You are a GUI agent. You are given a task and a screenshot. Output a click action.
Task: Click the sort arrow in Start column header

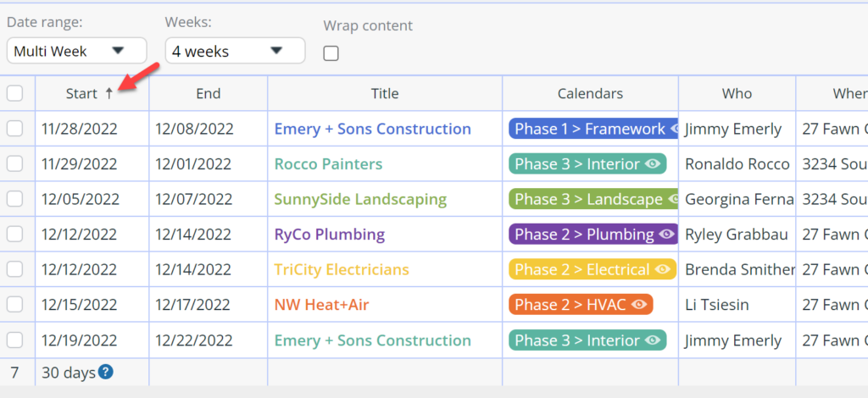109,94
